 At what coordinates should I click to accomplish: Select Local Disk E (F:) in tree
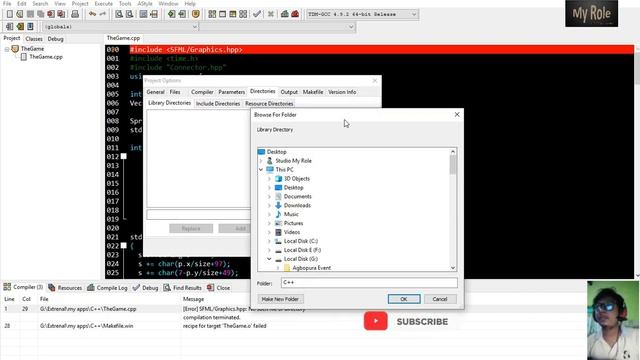coord(302,250)
